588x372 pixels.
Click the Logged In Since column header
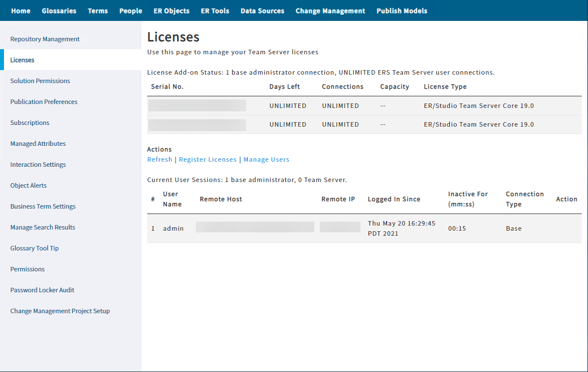point(394,200)
